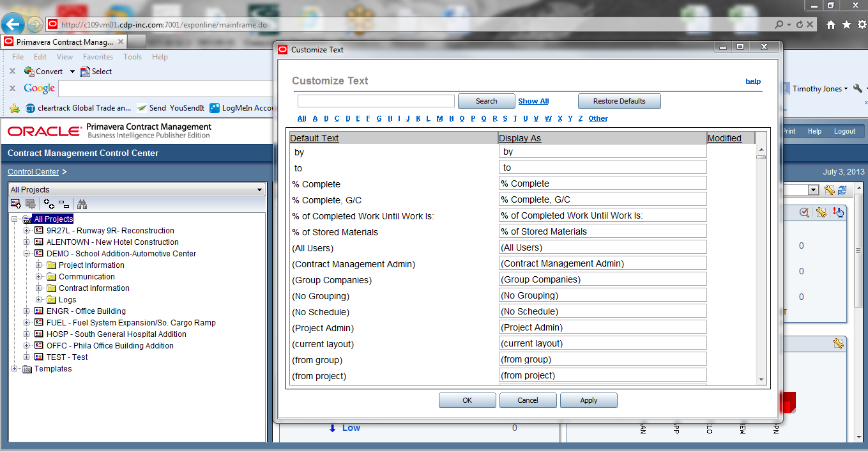868x452 pixels.
Task: Open the Convert dropdown arrow
Action: tap(72, 72)
